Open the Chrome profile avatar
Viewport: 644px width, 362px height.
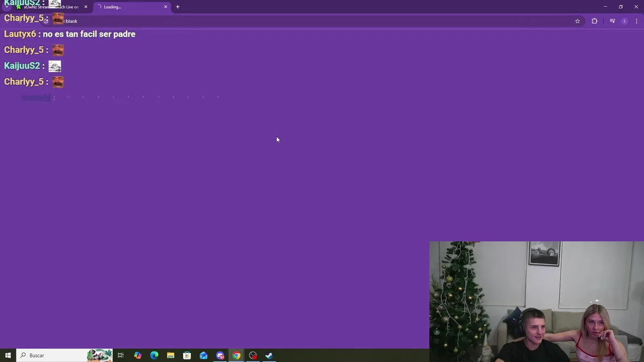624,21
